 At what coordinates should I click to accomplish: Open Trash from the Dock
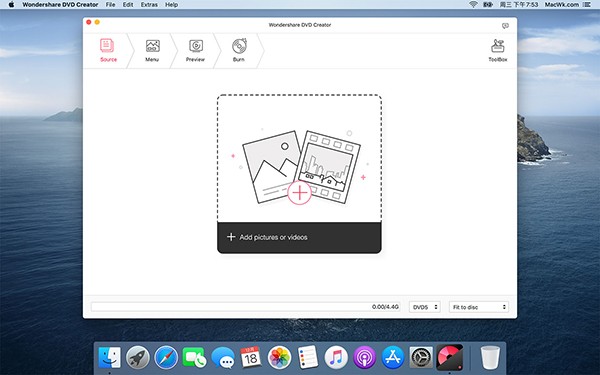pos(490,358)
